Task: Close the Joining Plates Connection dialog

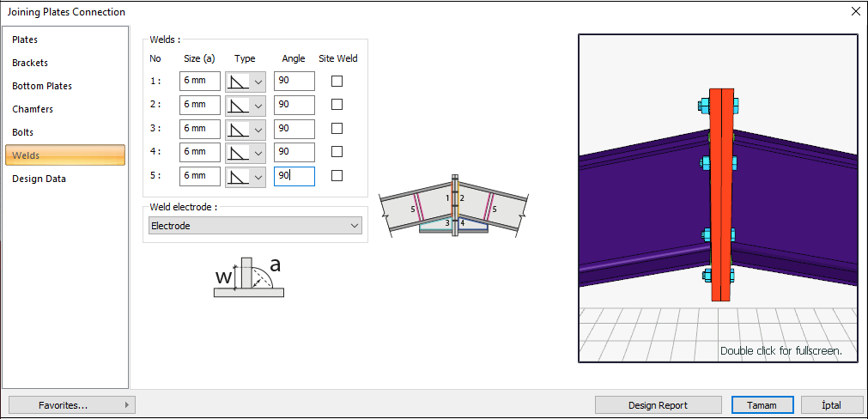Action: [854, 12]
